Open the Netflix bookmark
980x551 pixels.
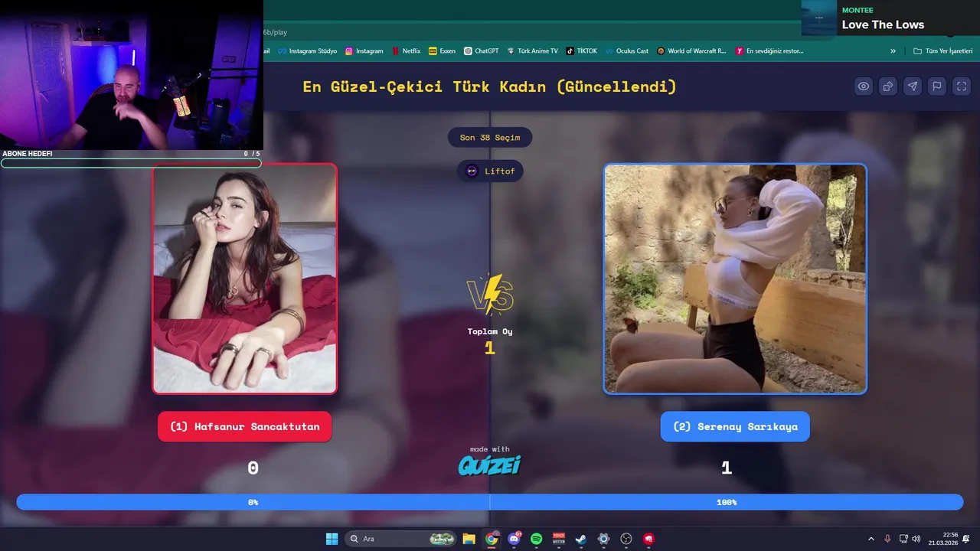pyautogui.click(x=406, y=51)
